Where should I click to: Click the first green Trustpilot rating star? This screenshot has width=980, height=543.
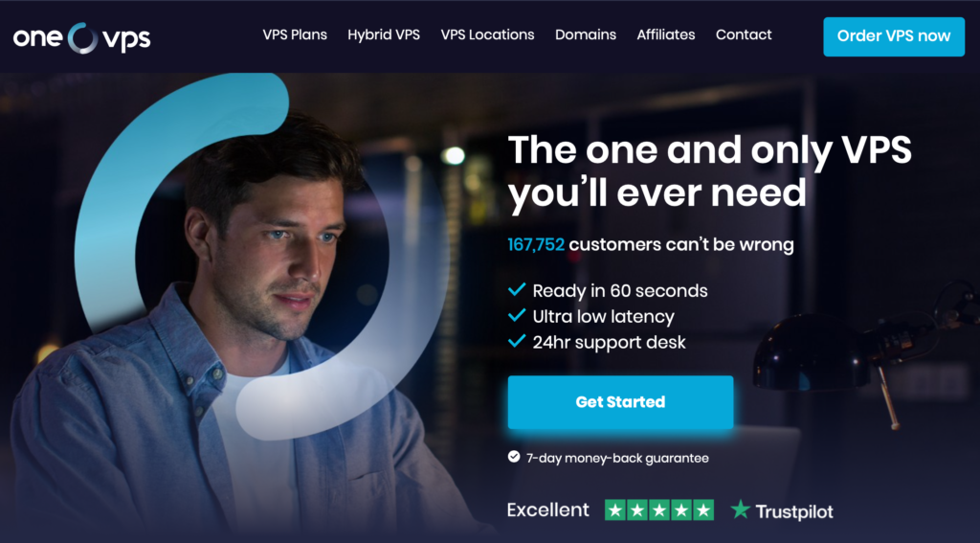(x=615, y=509)
